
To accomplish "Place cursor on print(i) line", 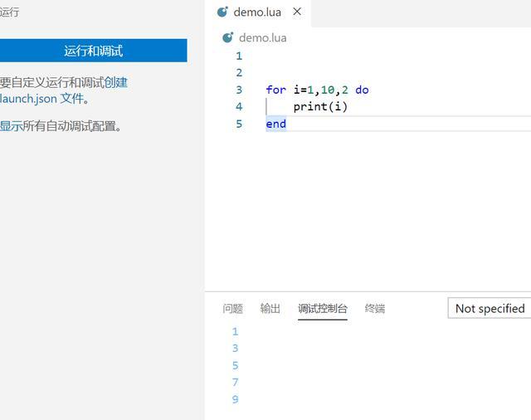I will pos(320,107).
